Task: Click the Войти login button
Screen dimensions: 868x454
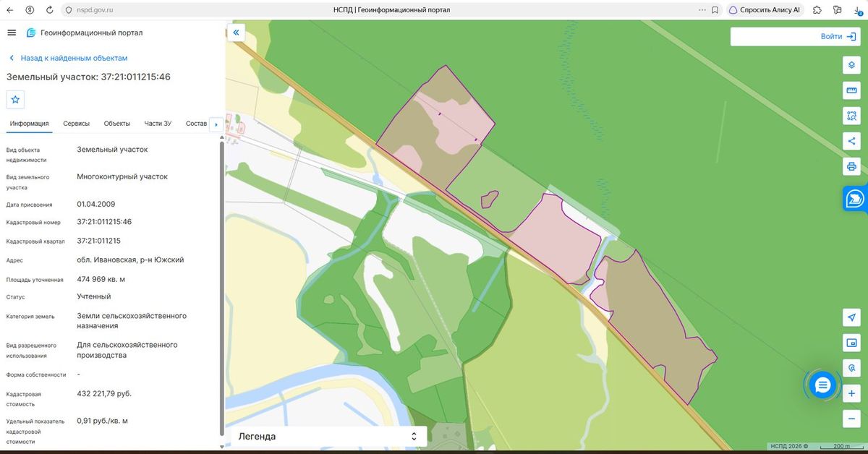Action: [x=839, y=36]
